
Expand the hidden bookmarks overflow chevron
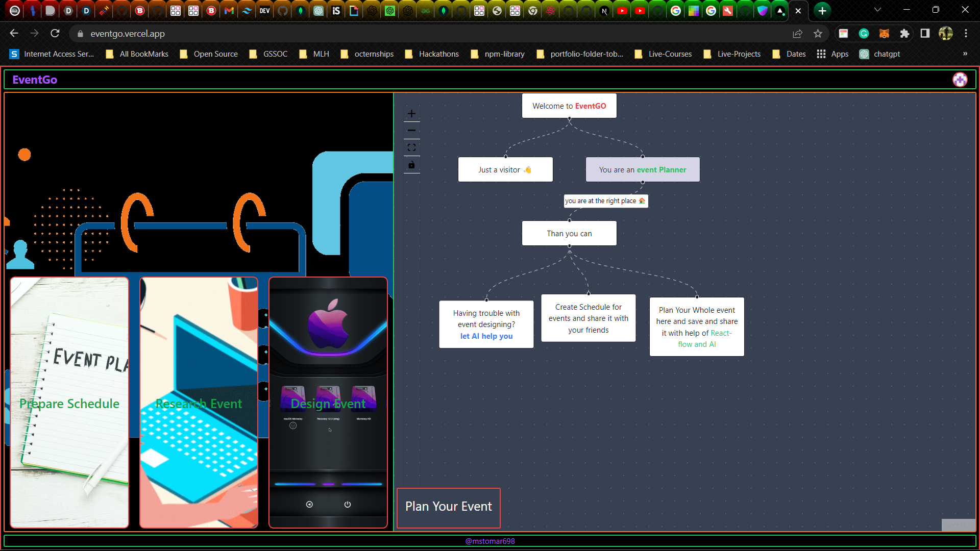coord(965,54)
